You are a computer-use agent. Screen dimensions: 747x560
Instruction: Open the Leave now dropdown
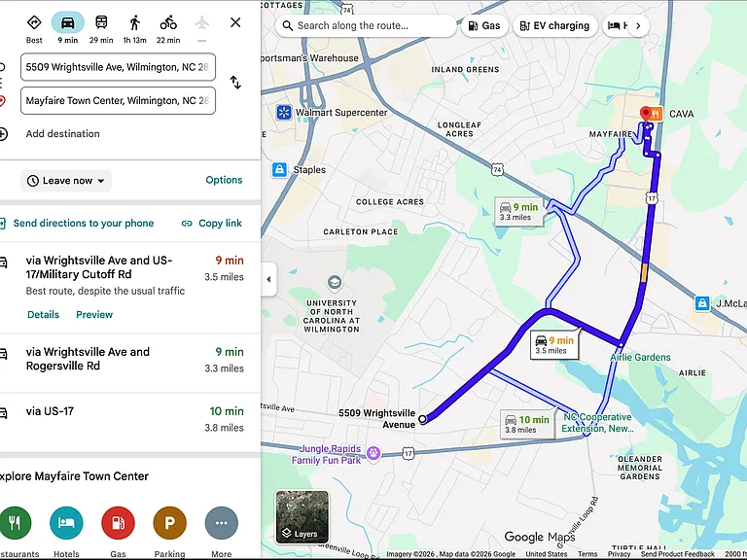tap(66, 181)
